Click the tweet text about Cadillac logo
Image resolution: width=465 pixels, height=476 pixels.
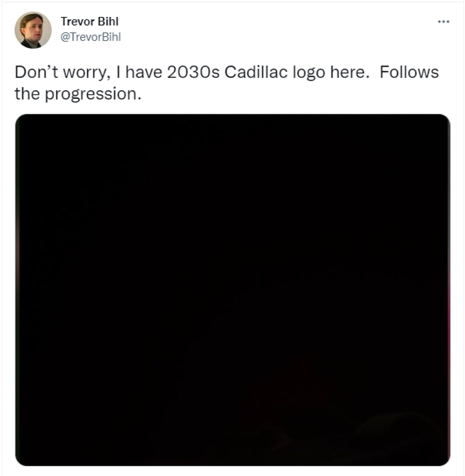coord(227,83)
